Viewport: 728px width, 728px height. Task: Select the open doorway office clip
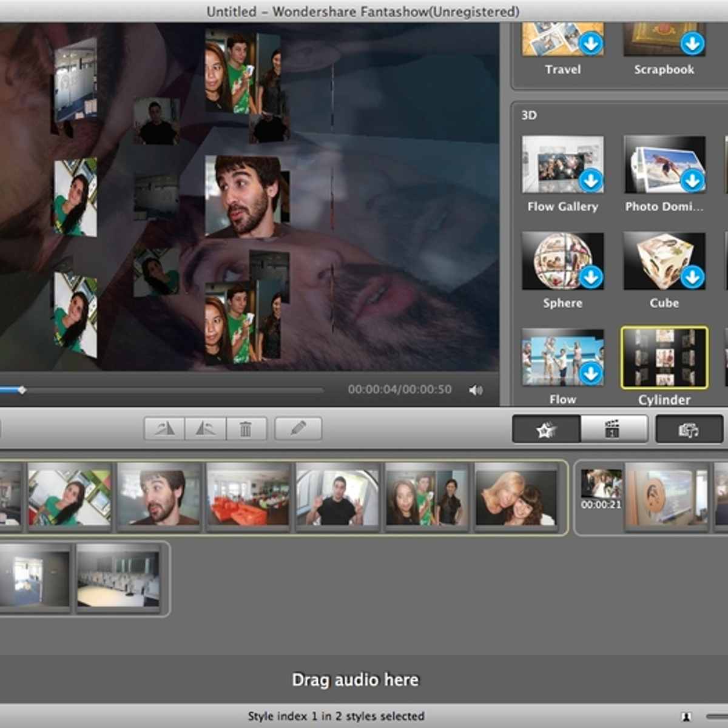[x=35, y=578]
